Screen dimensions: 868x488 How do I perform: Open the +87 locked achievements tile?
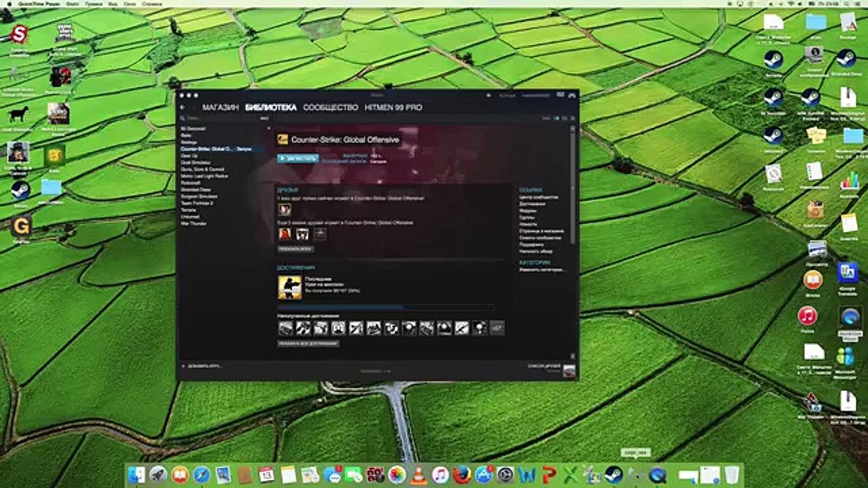497,328
